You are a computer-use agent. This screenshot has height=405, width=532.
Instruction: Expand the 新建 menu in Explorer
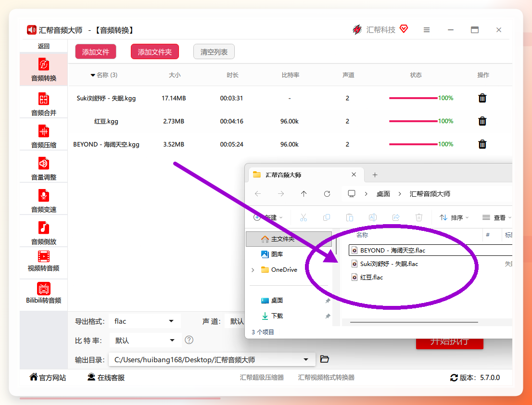(268, 217)
